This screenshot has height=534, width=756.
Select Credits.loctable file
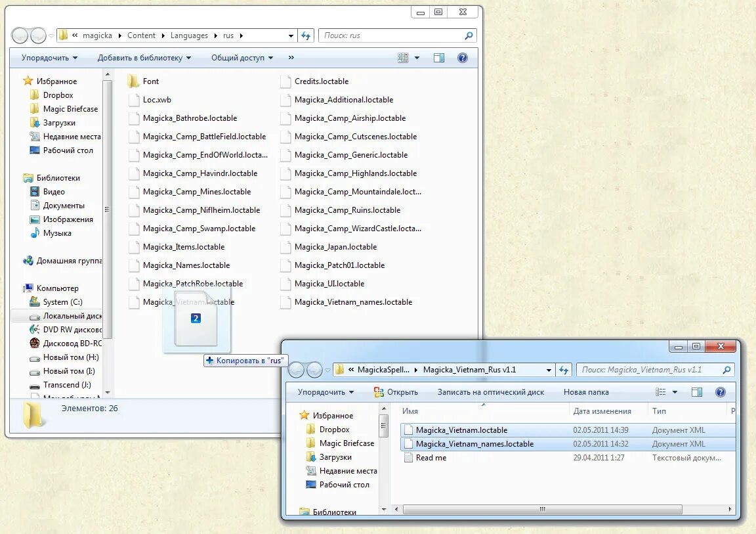point(314,81)
